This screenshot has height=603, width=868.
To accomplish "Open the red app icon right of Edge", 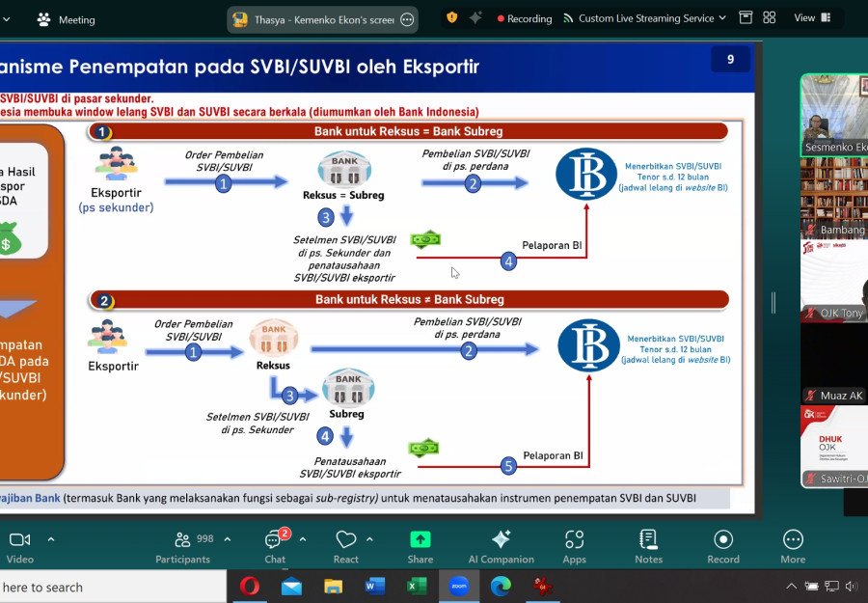I will (542, 586).
